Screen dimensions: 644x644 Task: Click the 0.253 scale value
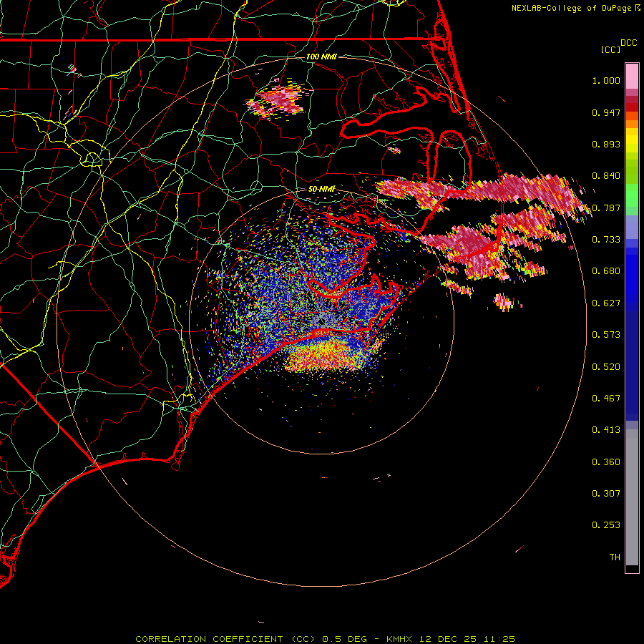click(x=606, y=525)
